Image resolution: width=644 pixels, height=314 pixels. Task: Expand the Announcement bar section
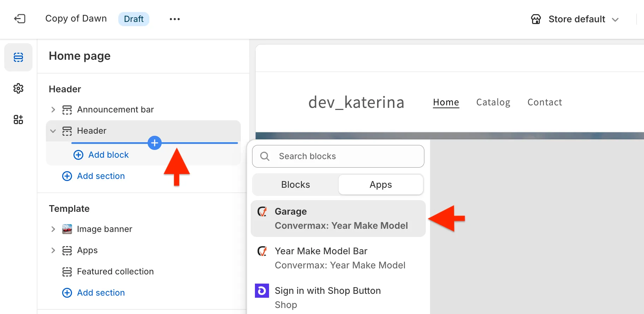[x=53, y=110]
